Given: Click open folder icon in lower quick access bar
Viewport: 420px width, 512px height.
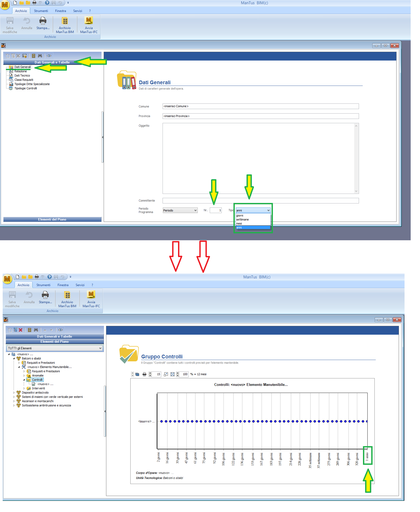Looking at the screenshot, I should [24, 277].
